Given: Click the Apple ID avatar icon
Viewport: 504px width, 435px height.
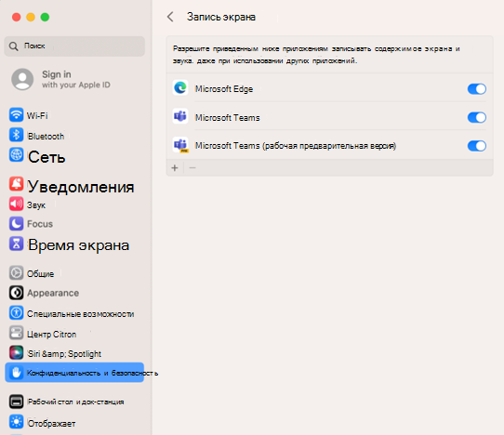Looking at the screenshot, I should point(22,79).
